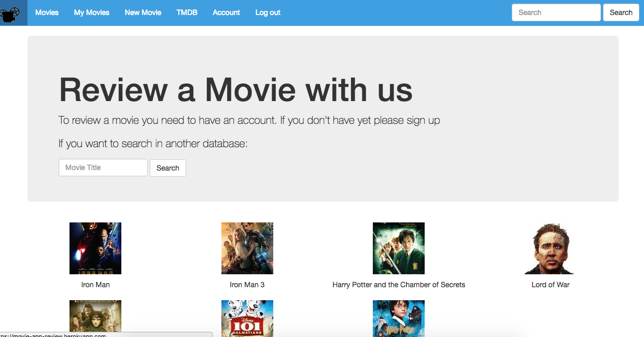
Task: Click Log out in the navbar
Action: pyautogui.click(x=268, y=12)
